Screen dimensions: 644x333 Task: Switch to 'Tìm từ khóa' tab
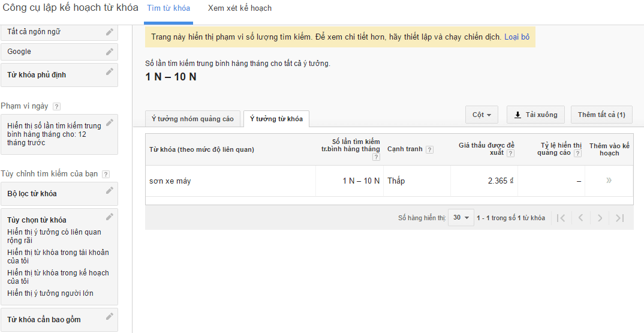[x=168, y=8]
